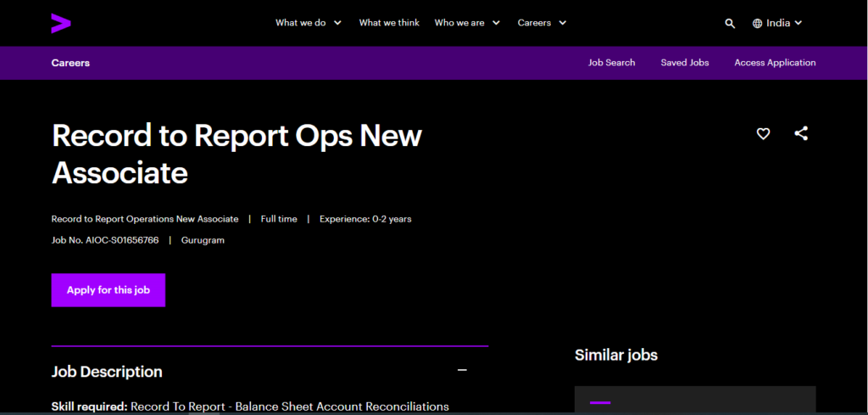Viewport: 868px width, 415px height.
Task: Save job with the heart icon
Action: 764,133
